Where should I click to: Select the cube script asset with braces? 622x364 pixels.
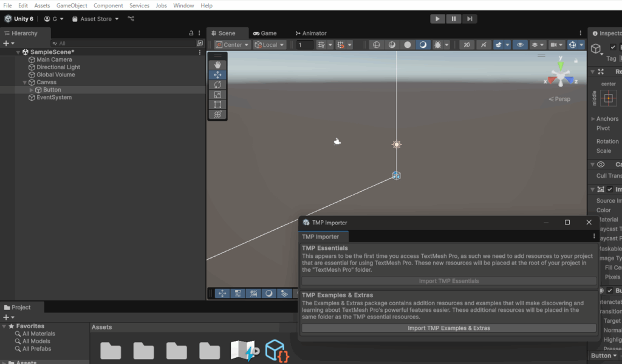277,351
